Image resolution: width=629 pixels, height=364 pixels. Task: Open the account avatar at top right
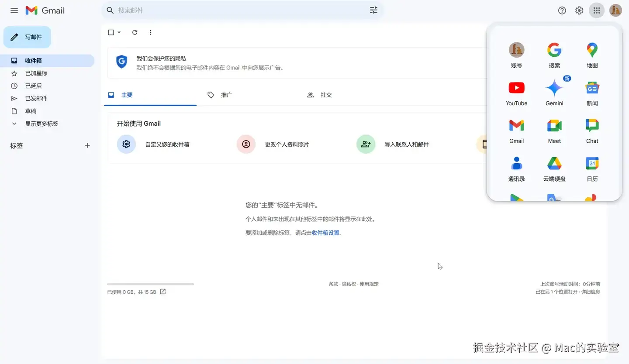(615, 10)
